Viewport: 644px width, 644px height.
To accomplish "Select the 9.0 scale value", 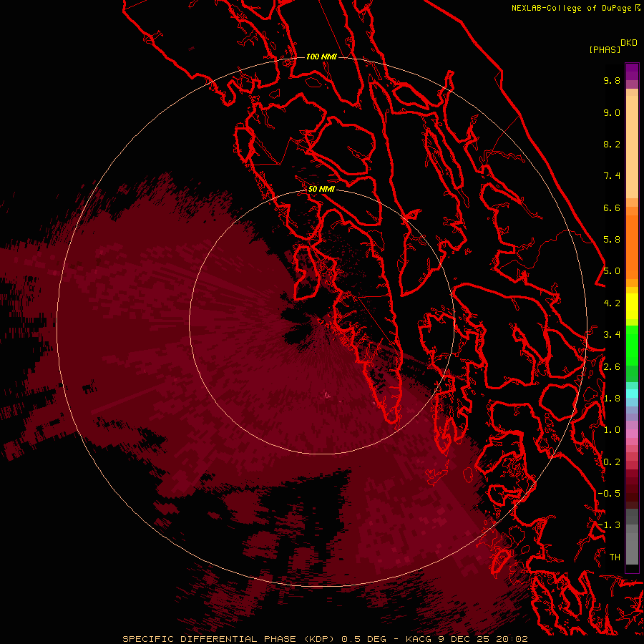I will 612,112.
